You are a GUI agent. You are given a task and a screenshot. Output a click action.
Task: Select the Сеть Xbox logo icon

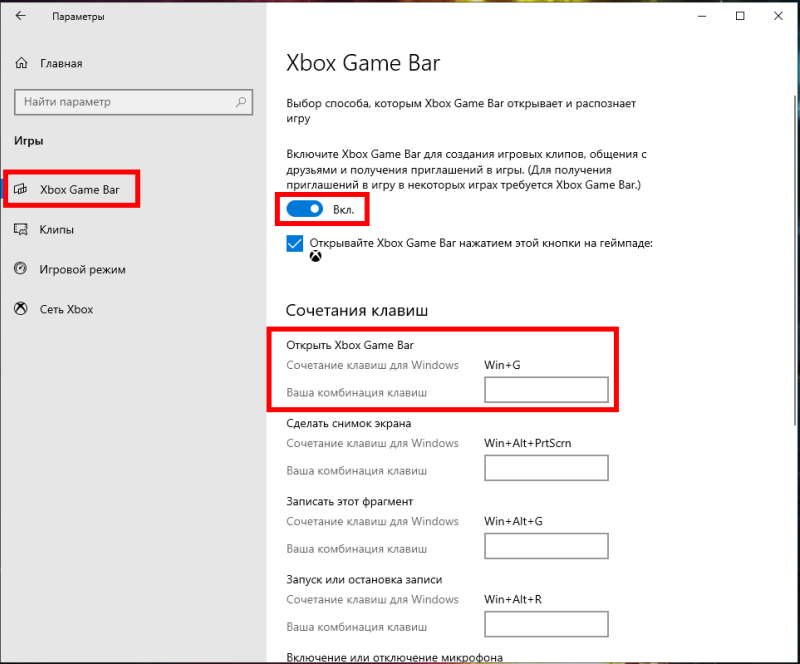point(20,308)
